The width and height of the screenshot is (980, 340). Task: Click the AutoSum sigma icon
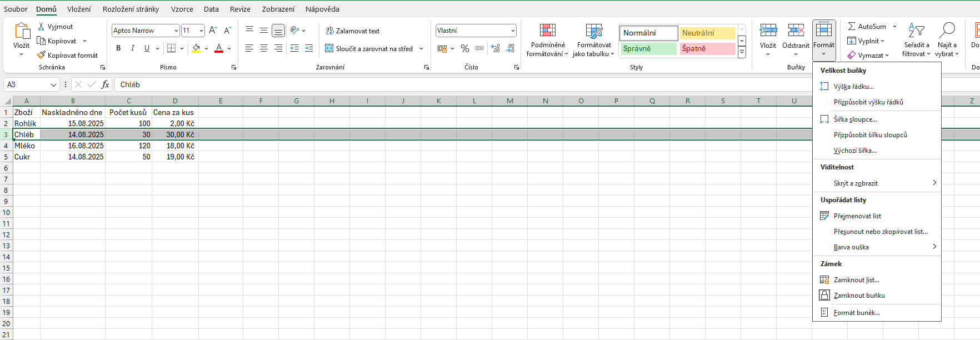coord(852,27)
